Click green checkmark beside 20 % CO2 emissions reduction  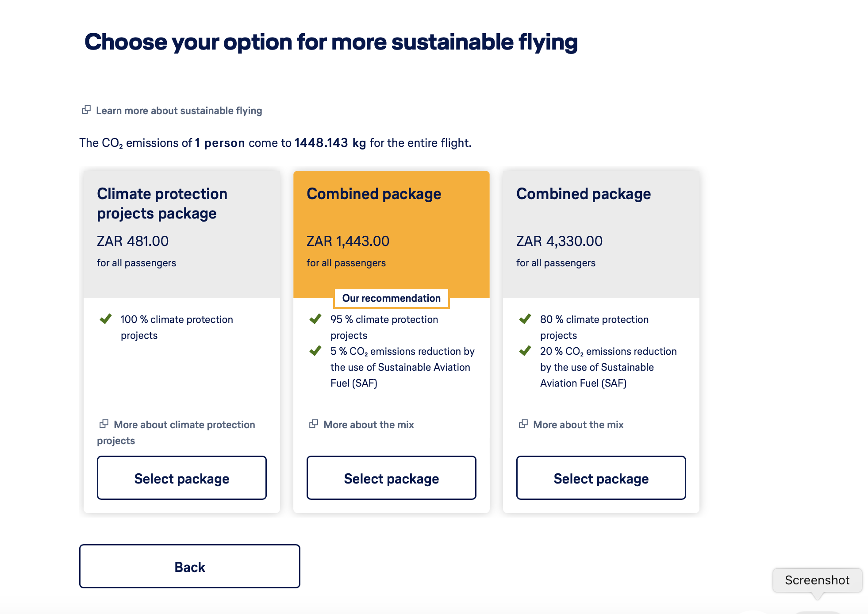click(525, 351)
